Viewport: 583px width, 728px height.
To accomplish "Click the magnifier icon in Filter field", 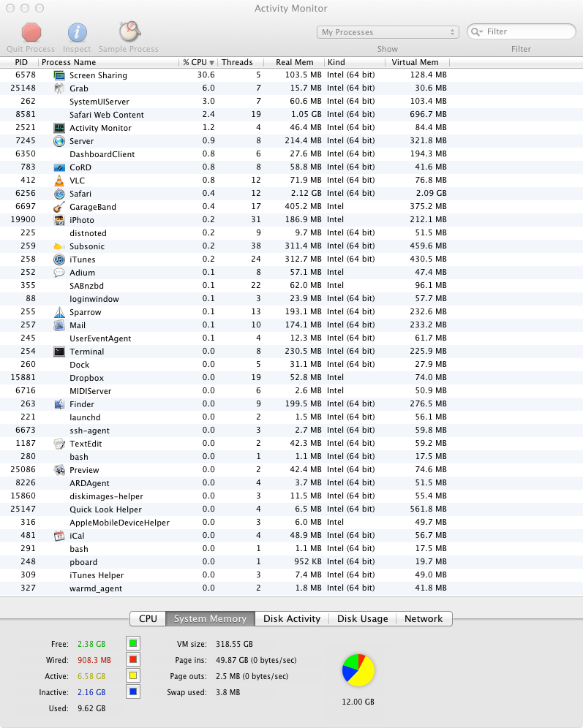I will tap(476, 31).
